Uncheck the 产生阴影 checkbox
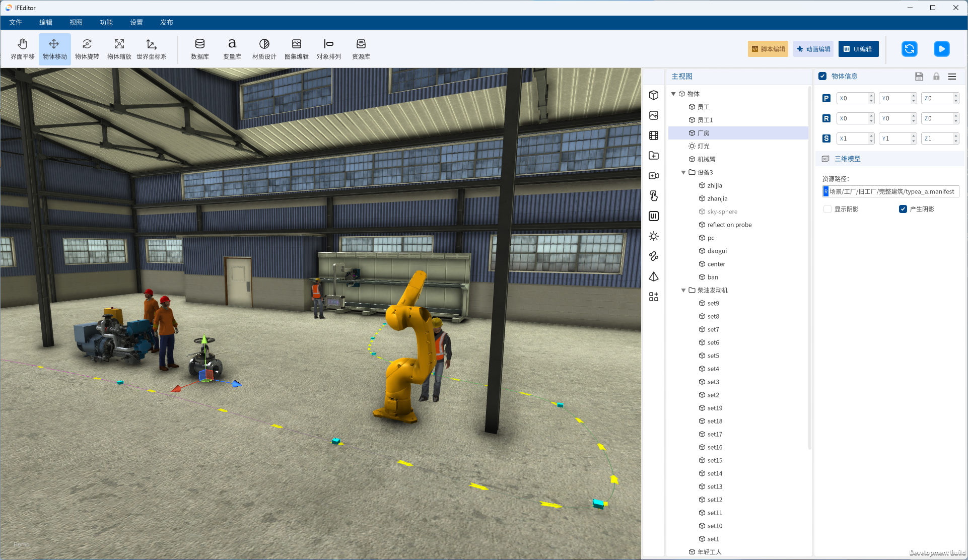Image resolution: width=968 pixels, height=560 pixels. tap(903, 209)
